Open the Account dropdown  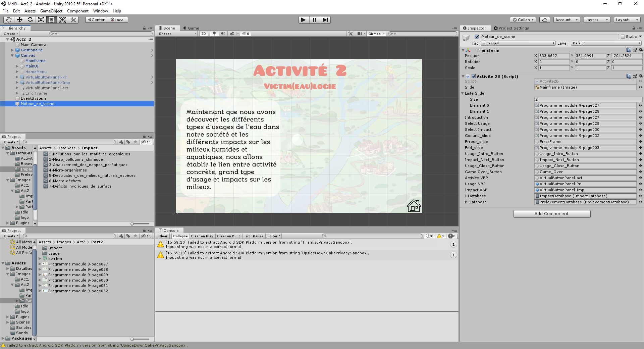point(566,20)
